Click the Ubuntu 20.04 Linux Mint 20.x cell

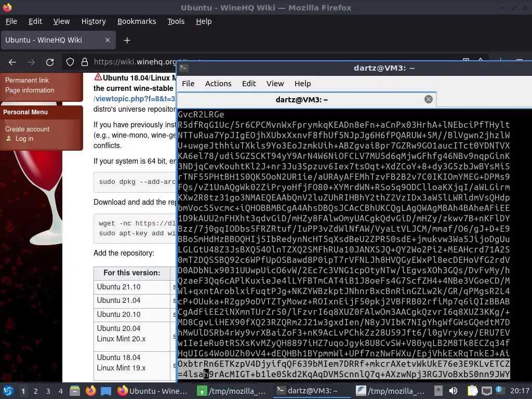(131, 337)
